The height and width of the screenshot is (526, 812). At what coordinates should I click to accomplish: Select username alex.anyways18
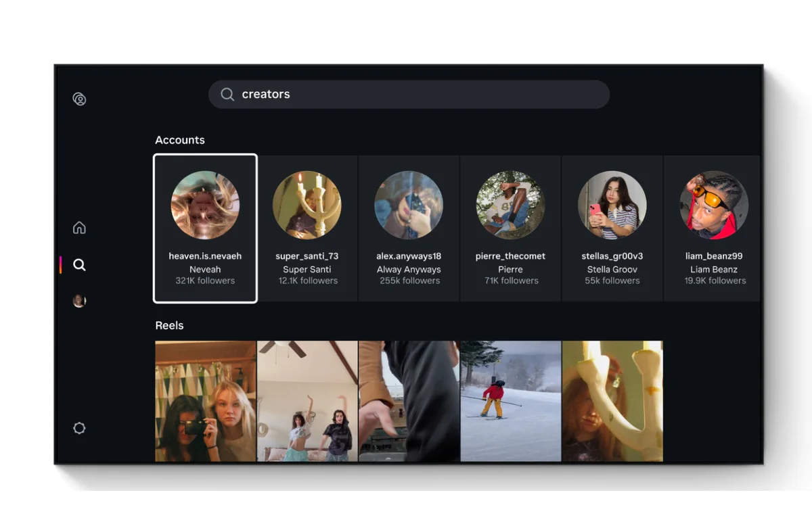tap(409, 256)
